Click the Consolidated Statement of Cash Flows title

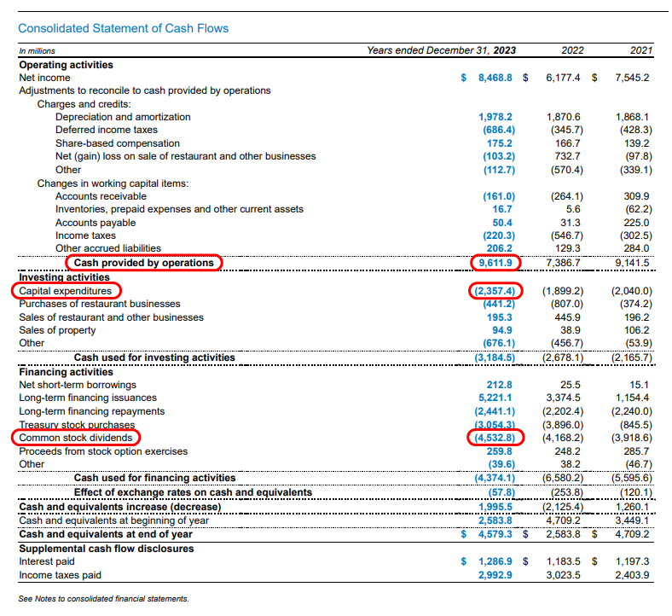(x=124, y=28)
